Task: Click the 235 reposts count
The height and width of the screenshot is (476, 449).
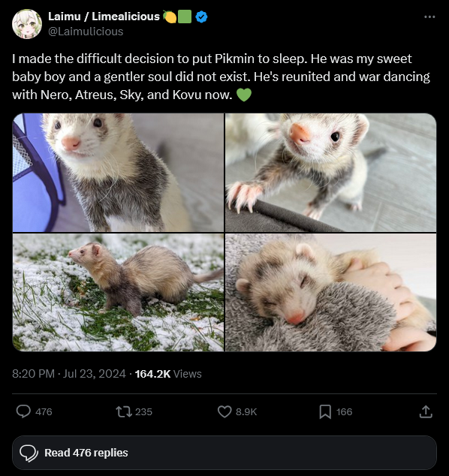Action: 143,412
